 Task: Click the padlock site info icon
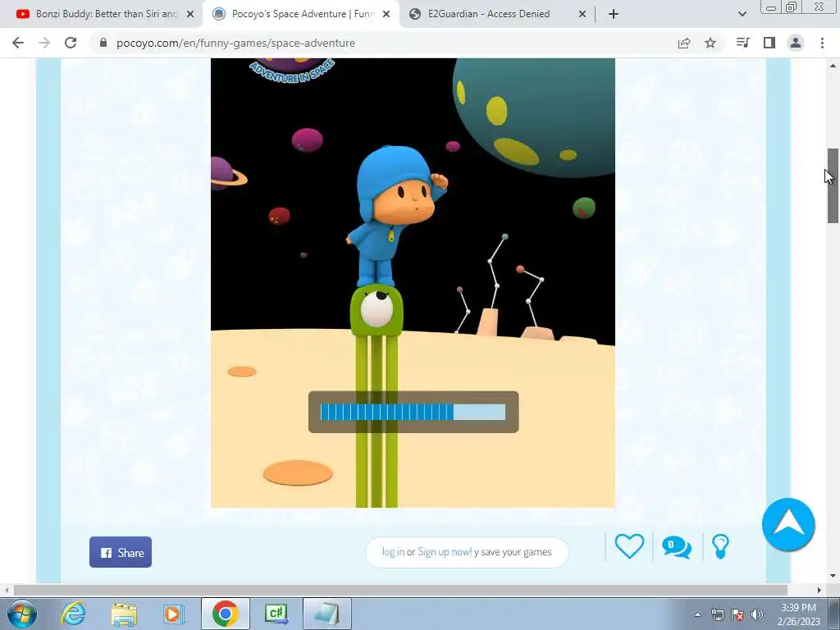[103, 43]
